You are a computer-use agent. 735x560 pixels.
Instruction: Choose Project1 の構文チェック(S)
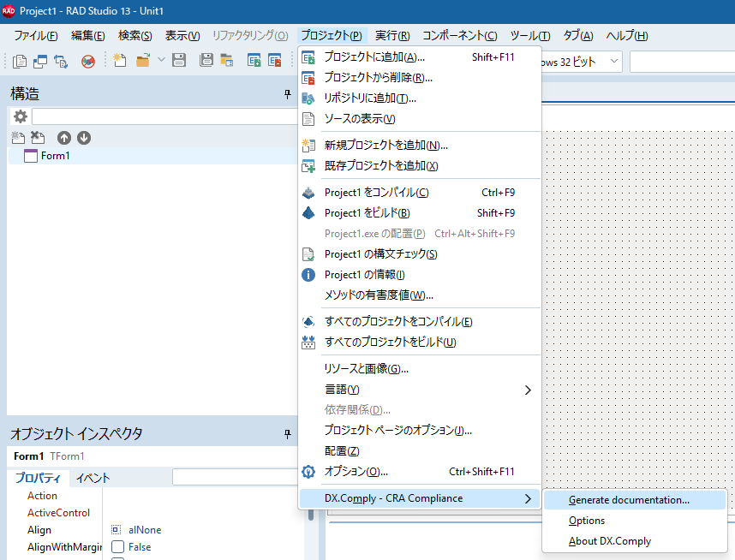[x=420, y=254]
